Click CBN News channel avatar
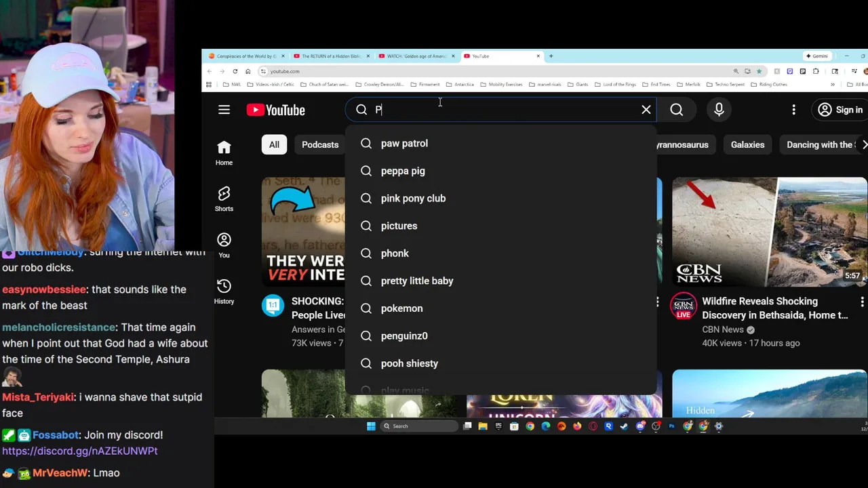This screenshot has height=488, width=868. pyautogui.click(x=684, y=306)
